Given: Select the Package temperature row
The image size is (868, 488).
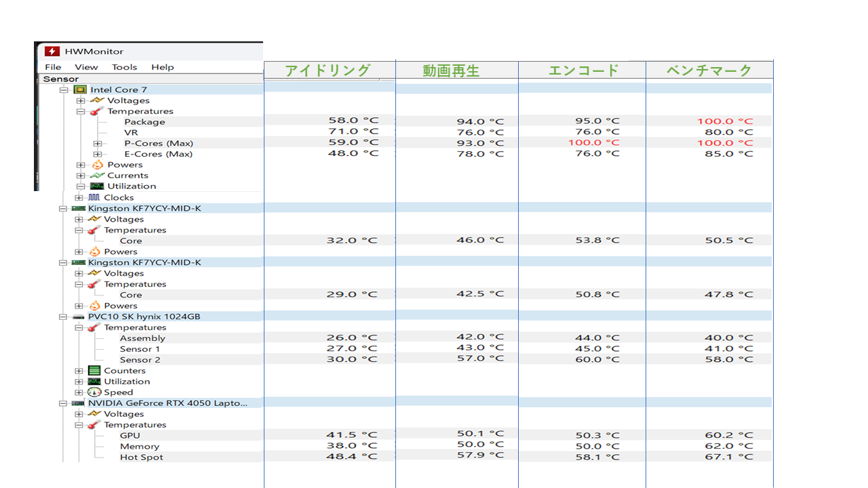Looking at the screenshot, I should (144, 122).
